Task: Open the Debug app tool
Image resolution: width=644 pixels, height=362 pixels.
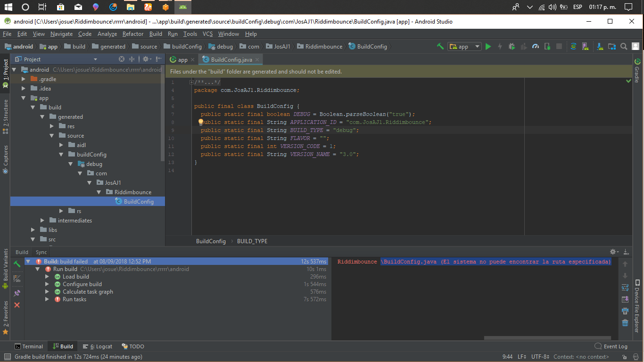Action: (512, 46)
